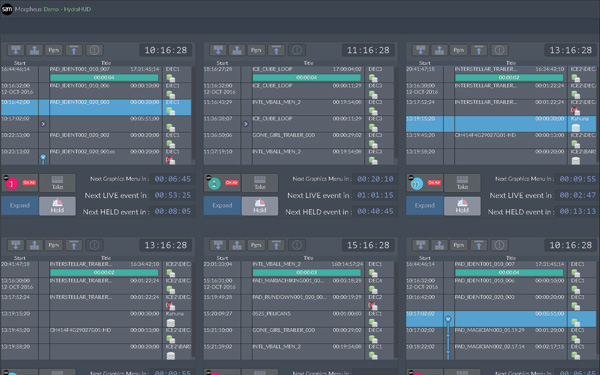Click the Kahuna database icon in the highlighted 13:19:15 row
Viewport: 600px width, 375px height.
[575, 128]
